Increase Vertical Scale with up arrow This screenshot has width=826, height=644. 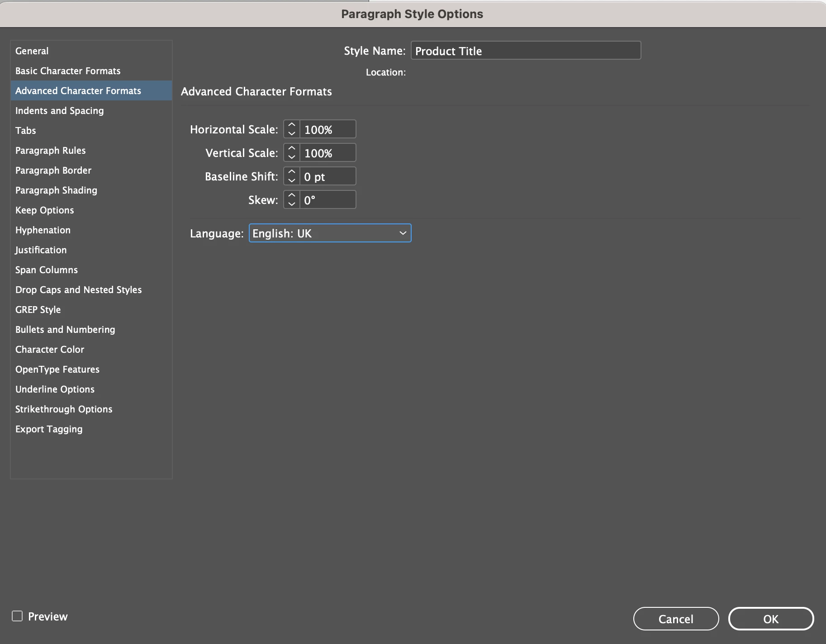(x=292, y=148)
